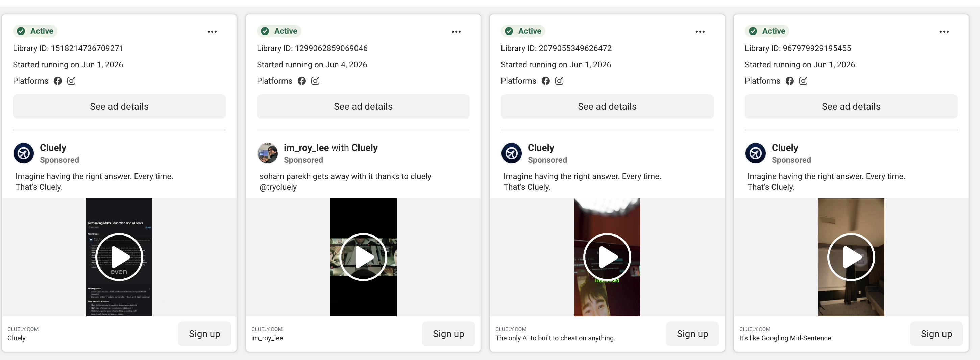Open the three-dot menu on ad 1299062859069046

pyautogui.click(x=456, y=31)
